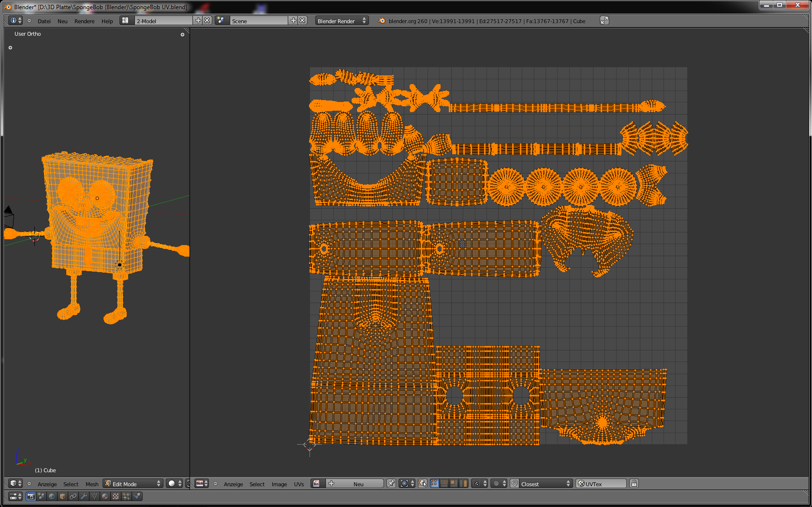Open the Blender Render engine dropdown
This screenshot has height=507, width=812.
pyautogui.click(x=342, y=21)
